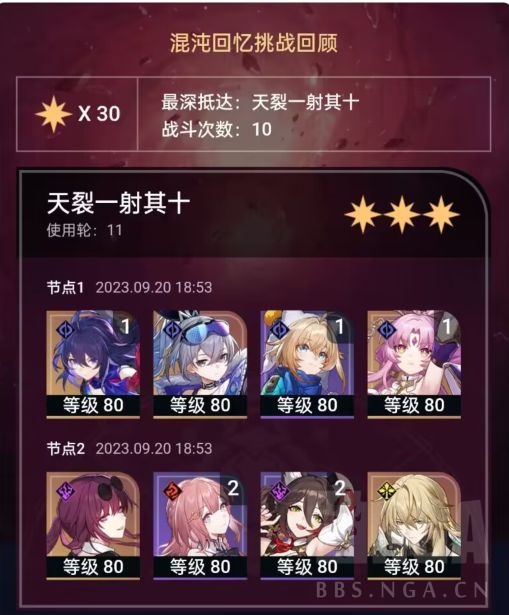The width and height of the screenshot is (509, 615).
Task: Click the element icon on the goggles-wearing character
Action: [172, 329]
